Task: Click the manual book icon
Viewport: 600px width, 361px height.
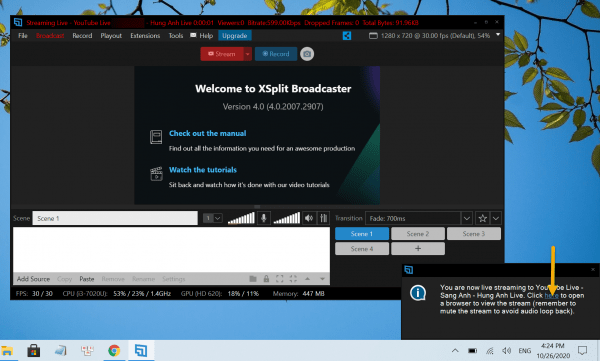Action: [x=156, y=137]
